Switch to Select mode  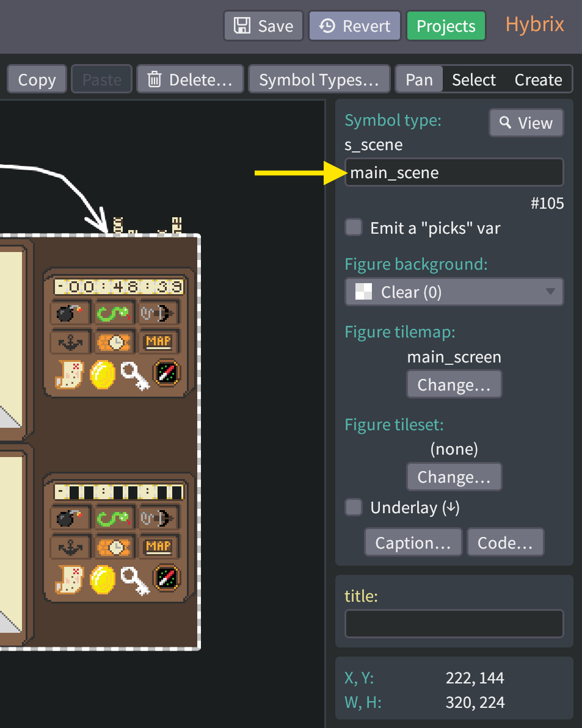472,79
